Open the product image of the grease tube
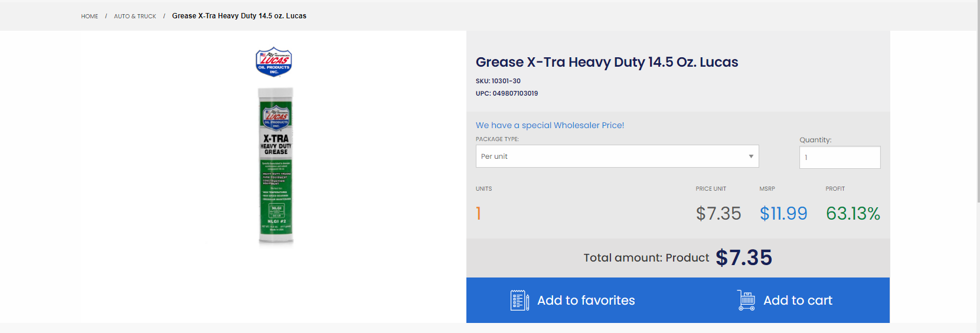980x333 pixels. [x=276, y=166]
